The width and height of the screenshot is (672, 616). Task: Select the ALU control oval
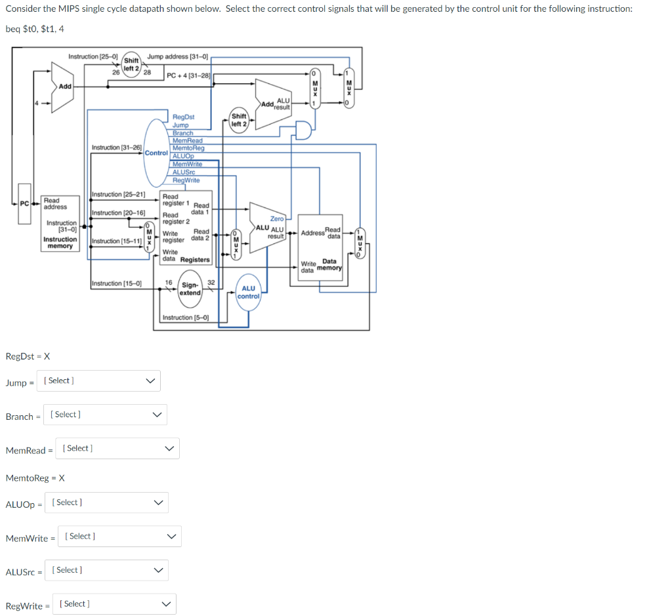(x=248, y=291)
